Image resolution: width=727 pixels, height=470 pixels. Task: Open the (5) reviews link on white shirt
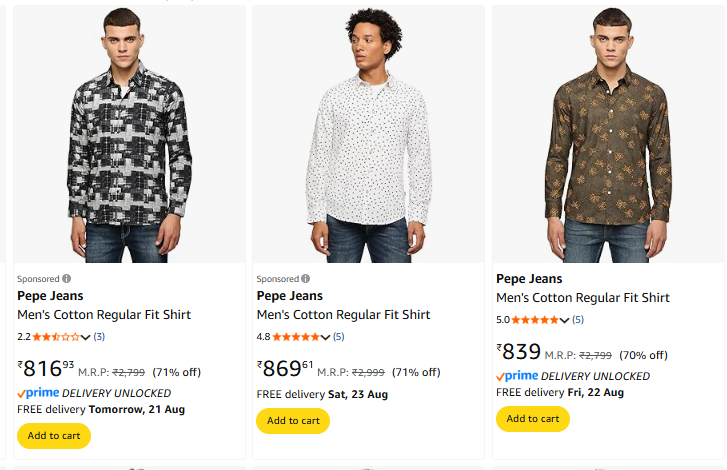tap(338, 336)
